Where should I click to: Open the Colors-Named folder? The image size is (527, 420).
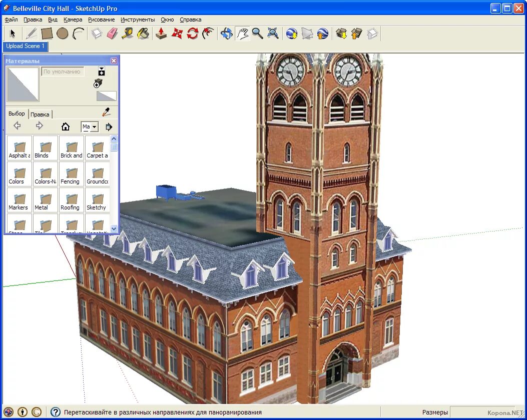click(x=46, y=174)
